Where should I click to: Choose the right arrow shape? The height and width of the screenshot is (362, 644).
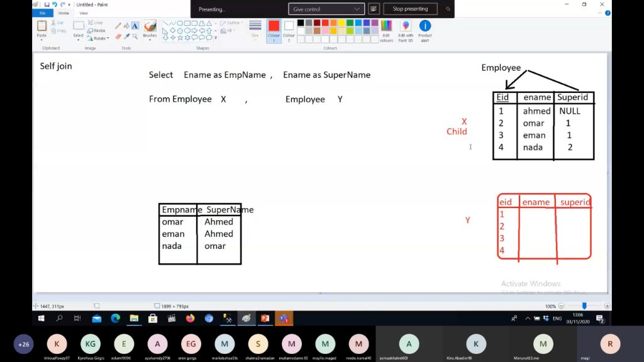195,30
